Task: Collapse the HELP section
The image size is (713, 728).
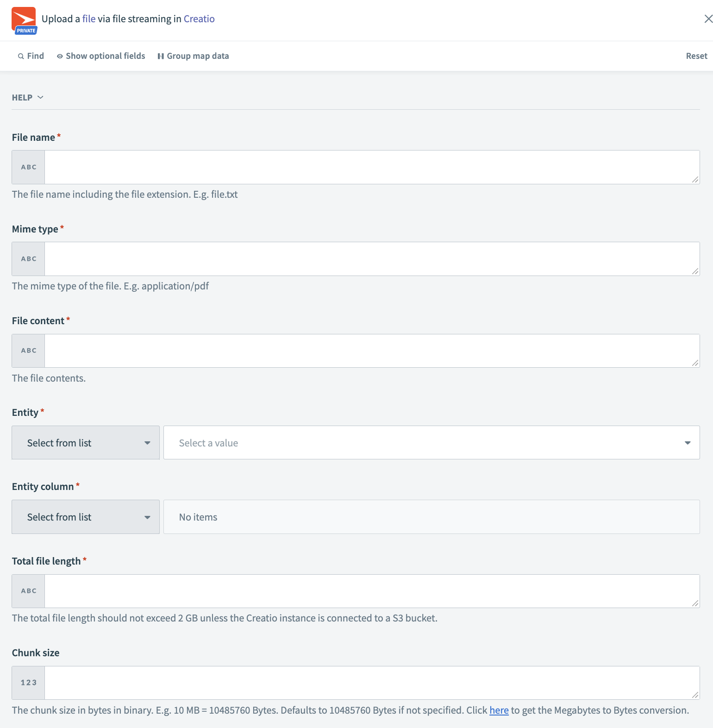Action: [28, 97]
